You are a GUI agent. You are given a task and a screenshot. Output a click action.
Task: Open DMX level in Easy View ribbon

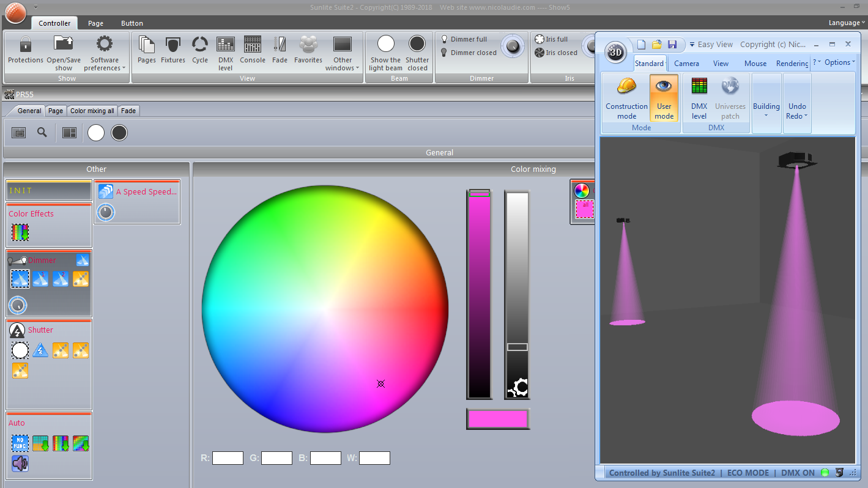(x=699, y=98)
